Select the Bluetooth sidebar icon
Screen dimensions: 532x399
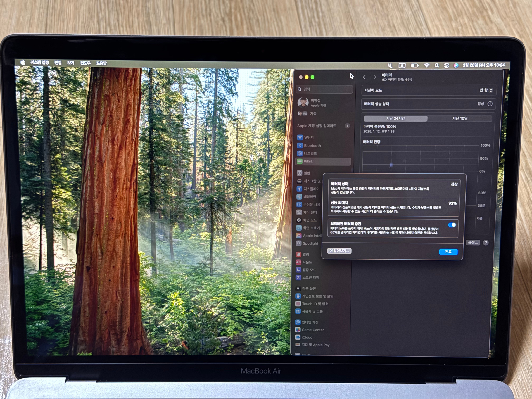(x=300, y=146)
